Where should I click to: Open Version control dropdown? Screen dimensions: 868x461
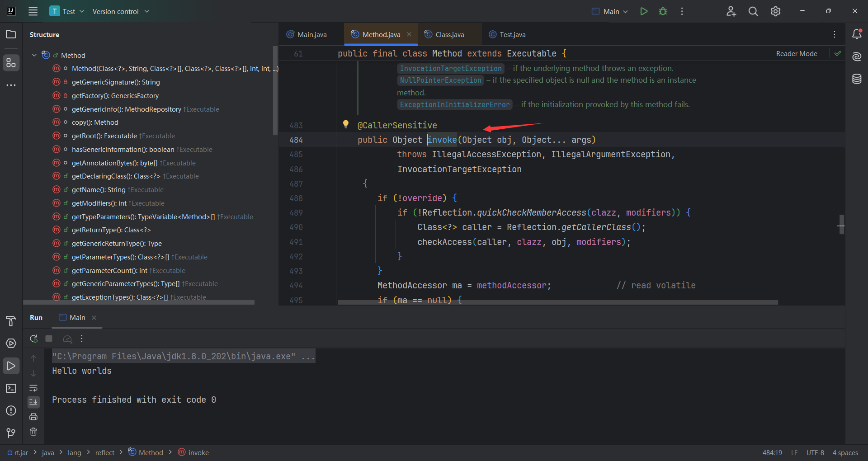point(121,11)
